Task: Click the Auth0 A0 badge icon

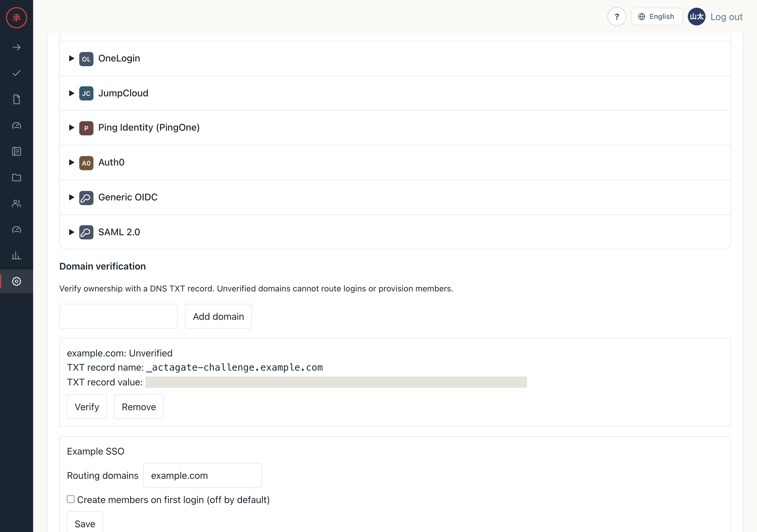Action: pyautogui.click(x=86, y=163)
